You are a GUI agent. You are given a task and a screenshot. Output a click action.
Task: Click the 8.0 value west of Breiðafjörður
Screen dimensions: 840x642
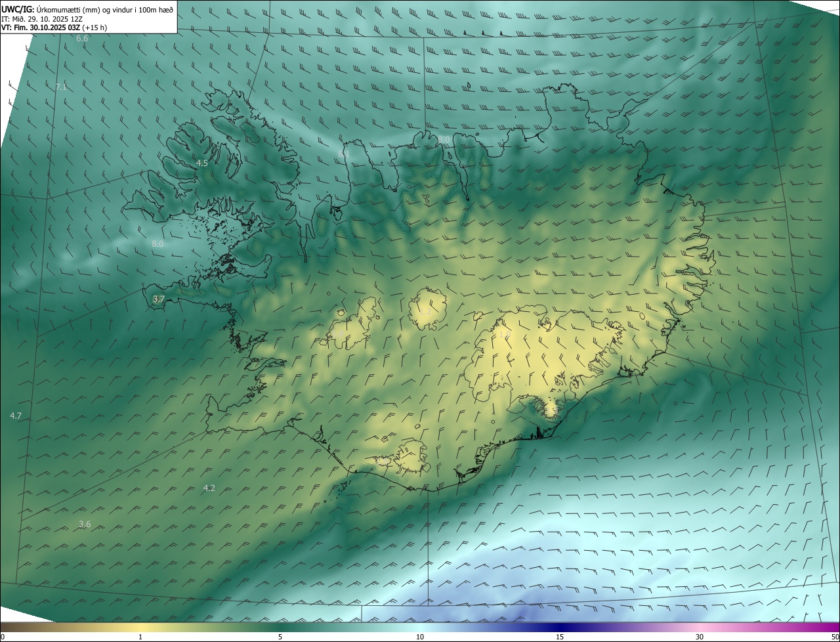click(x=157, y=244)
